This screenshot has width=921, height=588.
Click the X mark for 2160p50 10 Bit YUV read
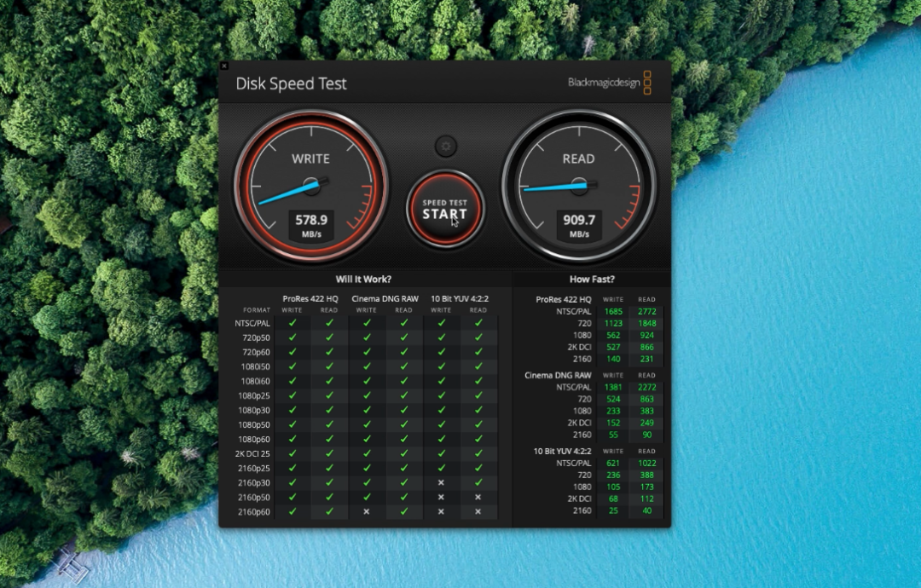[478, 497]
